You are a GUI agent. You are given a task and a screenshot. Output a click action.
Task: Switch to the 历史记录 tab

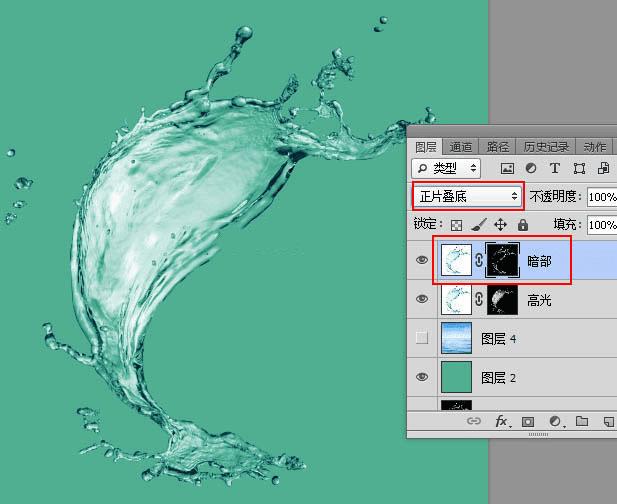click(x=546, y=147)
